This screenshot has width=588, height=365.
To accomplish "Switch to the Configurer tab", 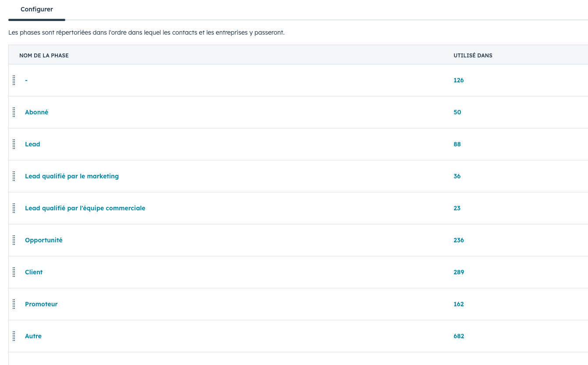I will point(37,9).
